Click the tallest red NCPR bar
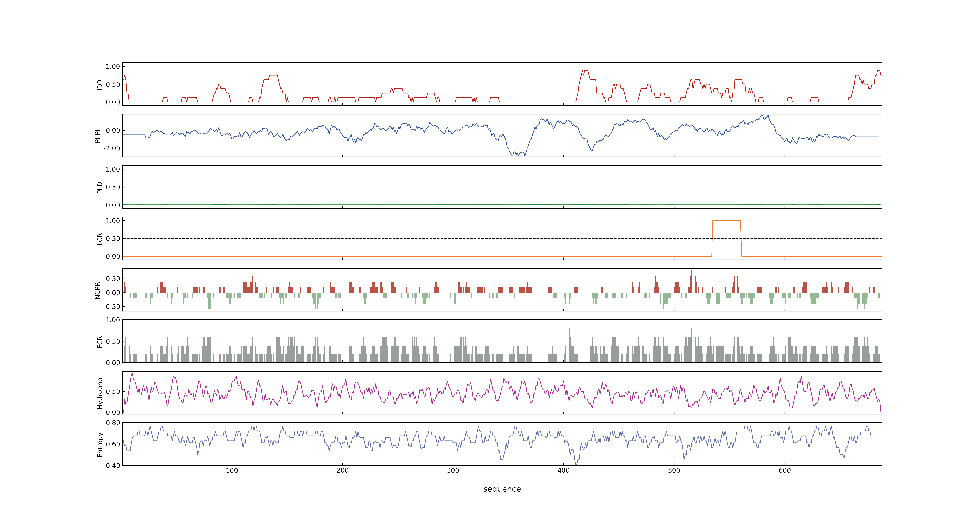Viewport: 980px width, 523px height. tap(693, 281)
